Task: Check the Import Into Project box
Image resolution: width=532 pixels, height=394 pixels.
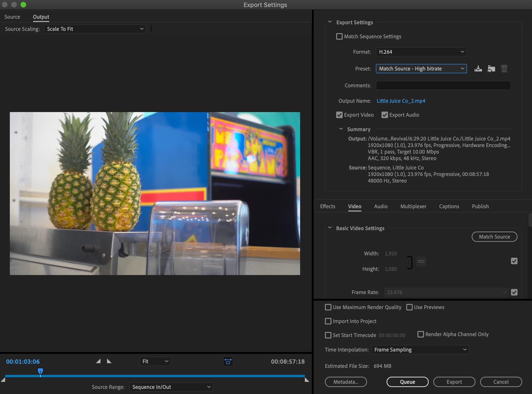Action: tap(328, 321)
